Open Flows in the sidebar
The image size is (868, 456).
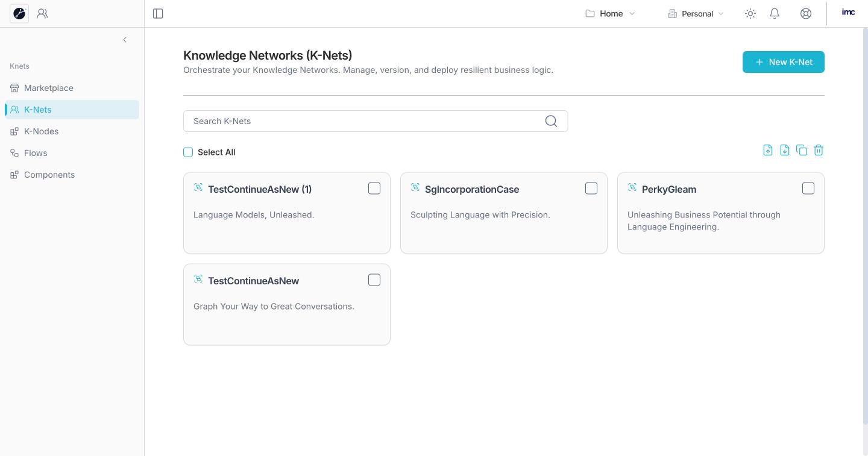tap(72, 153)
